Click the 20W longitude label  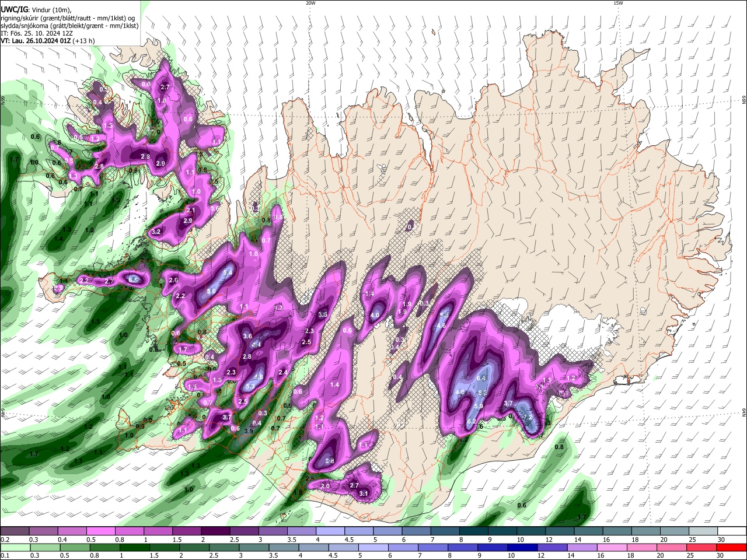tap(310, 3)
